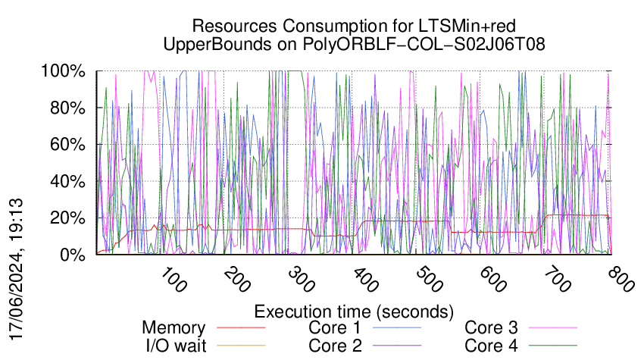
Task: Click the 'Core 4' legend label
Action: [x=491, y=346]
